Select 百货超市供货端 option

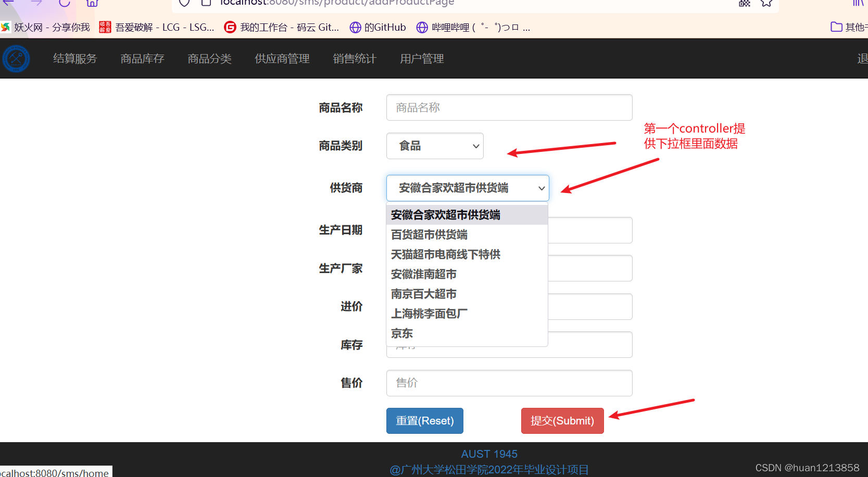tap(467, 235)
